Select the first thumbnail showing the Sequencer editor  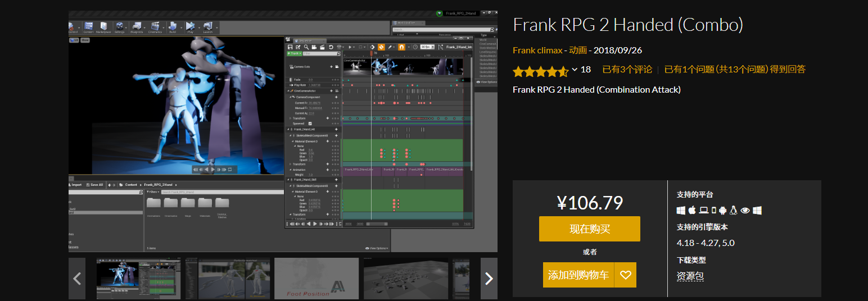click(x=138, y=279)
